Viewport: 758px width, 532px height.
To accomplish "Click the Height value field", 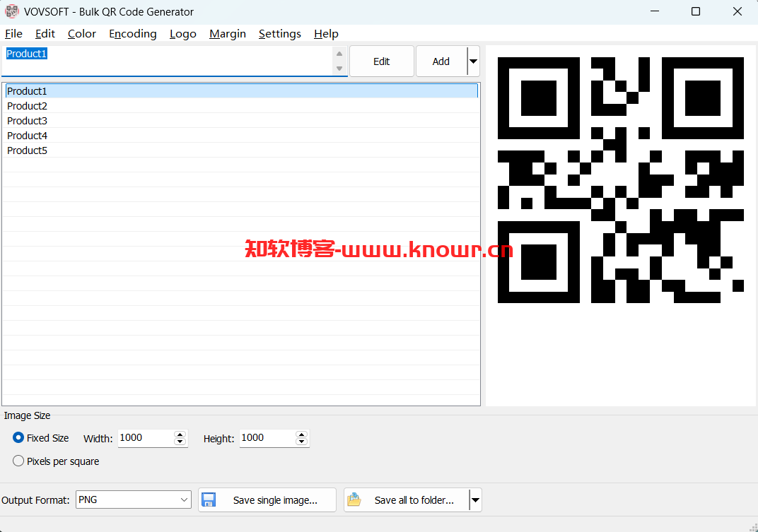I will pyautogui.click(x=267, y=438).
